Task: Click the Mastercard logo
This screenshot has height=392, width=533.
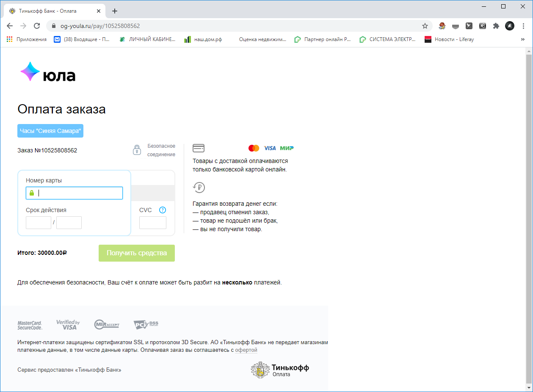Action: pos(254,148)
